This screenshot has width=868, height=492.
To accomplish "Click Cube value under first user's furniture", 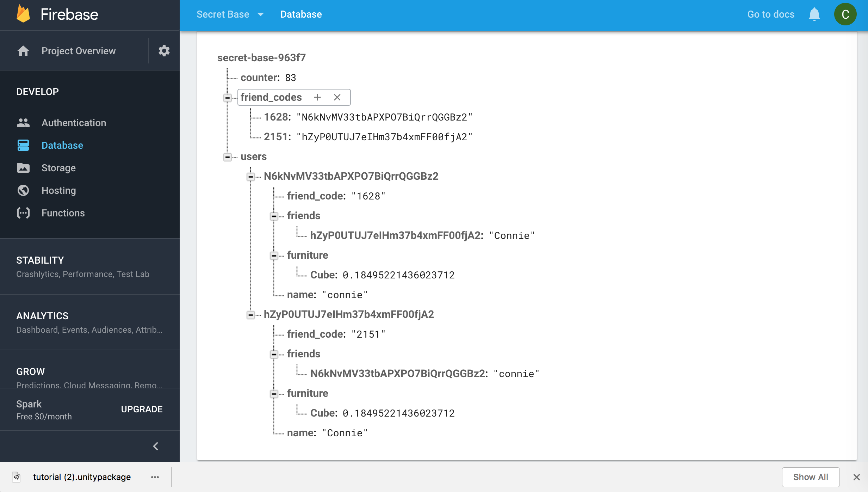I will 398,275.
